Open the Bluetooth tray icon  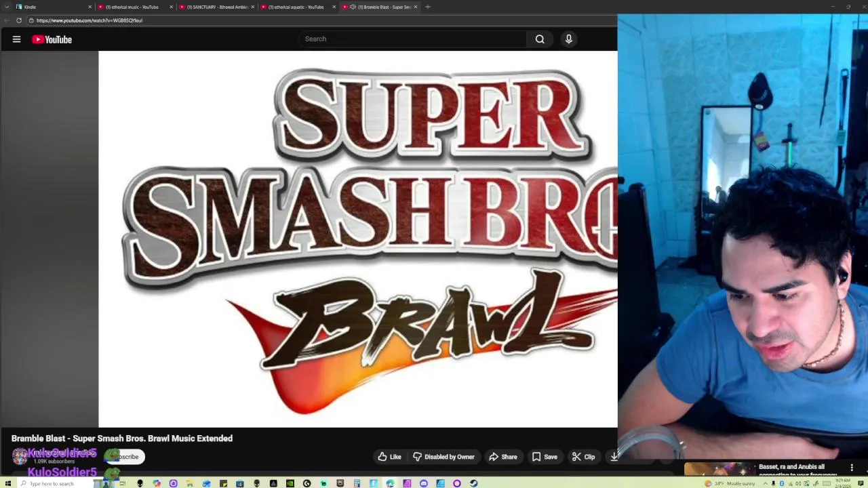[x=782, y=483]
